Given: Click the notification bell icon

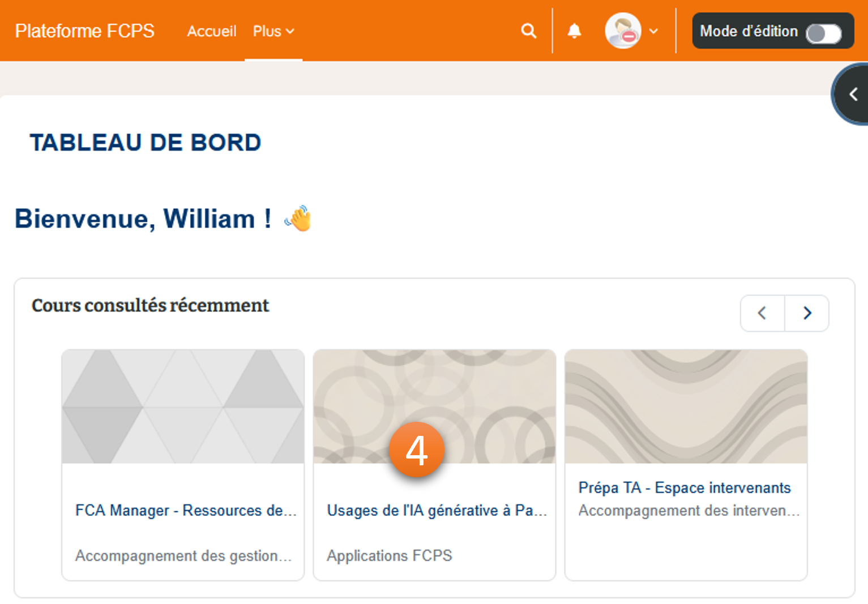Looking at the screenshot, I should click(x=575, y=31).
